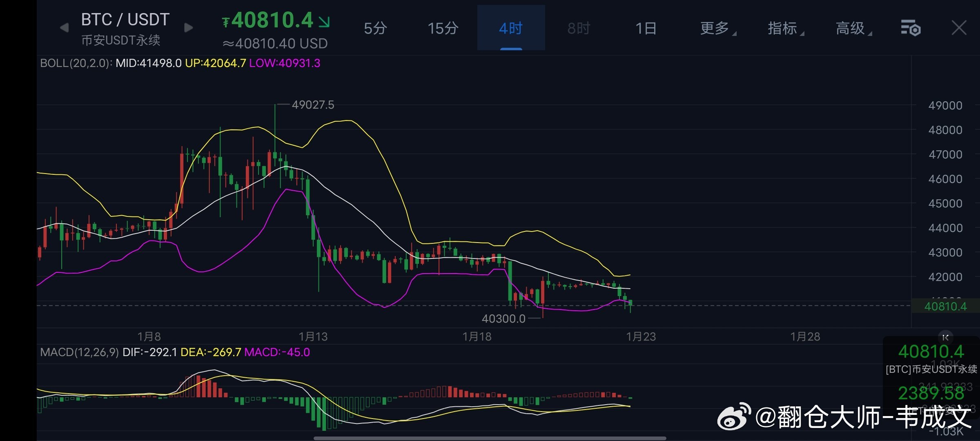Tap the 40810.4 current price axis tag
Screen dimensions: 980x441
pos(945,306)
